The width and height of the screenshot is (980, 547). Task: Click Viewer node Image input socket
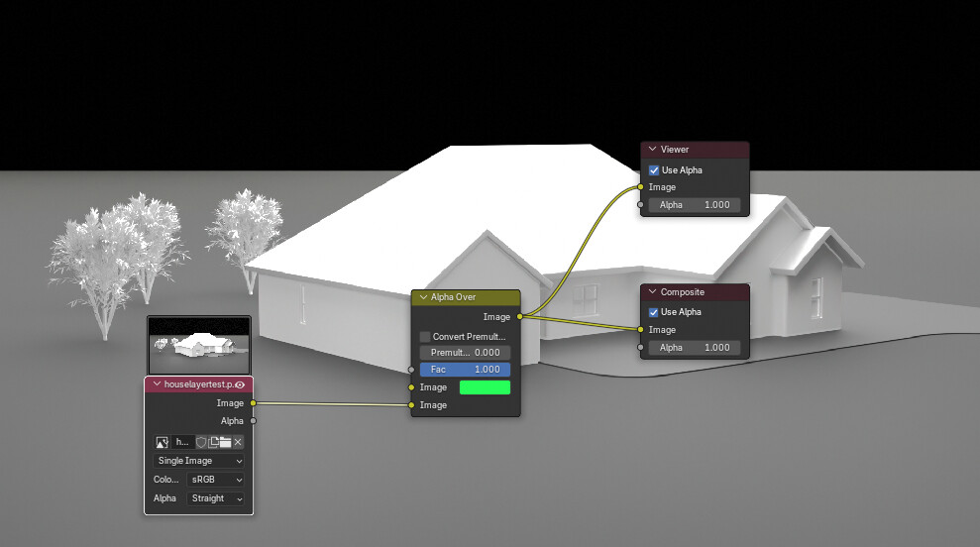click(641, 187)
